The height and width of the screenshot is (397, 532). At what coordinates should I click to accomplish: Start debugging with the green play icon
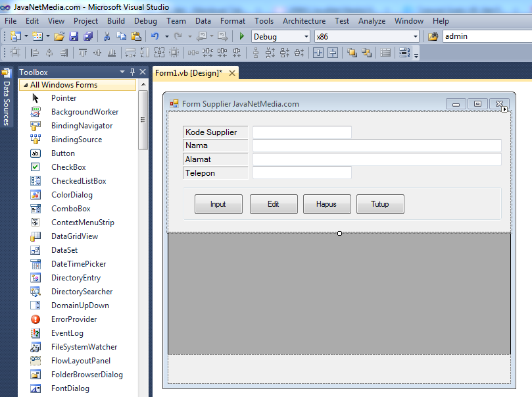pos(241,36)
